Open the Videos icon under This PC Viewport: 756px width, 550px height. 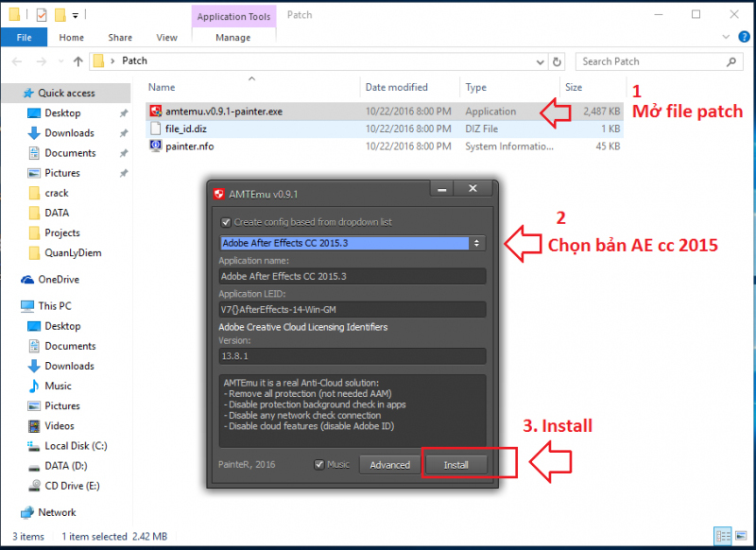tap(34, 426)
